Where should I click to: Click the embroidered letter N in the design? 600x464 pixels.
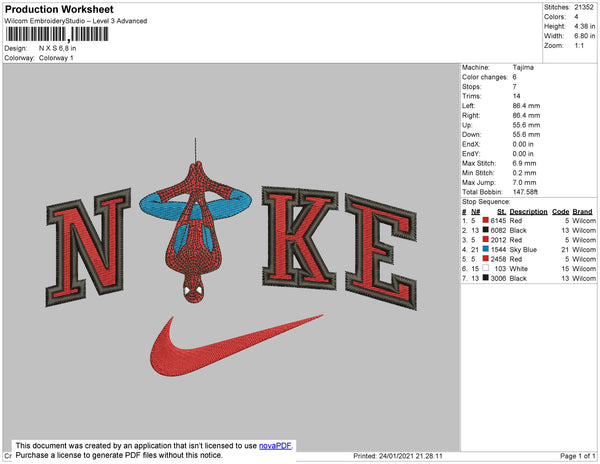point(88,247)
